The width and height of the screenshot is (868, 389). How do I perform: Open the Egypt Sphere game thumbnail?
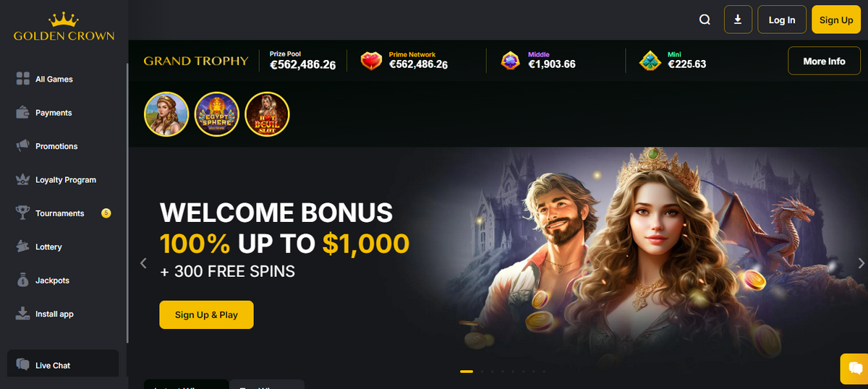click(217, 114)
